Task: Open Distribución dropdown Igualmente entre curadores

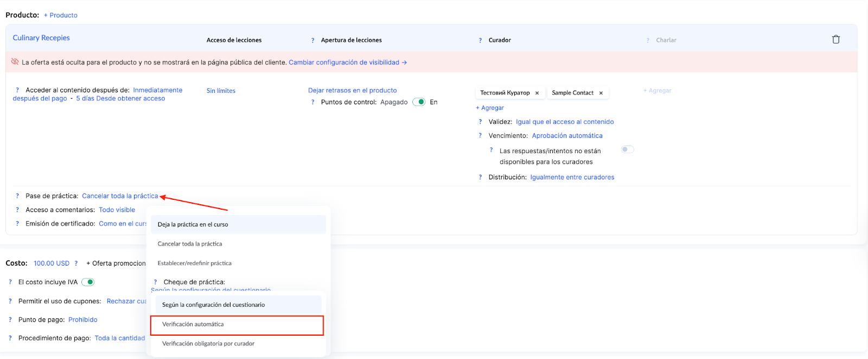Action: [x=572, y=177]
